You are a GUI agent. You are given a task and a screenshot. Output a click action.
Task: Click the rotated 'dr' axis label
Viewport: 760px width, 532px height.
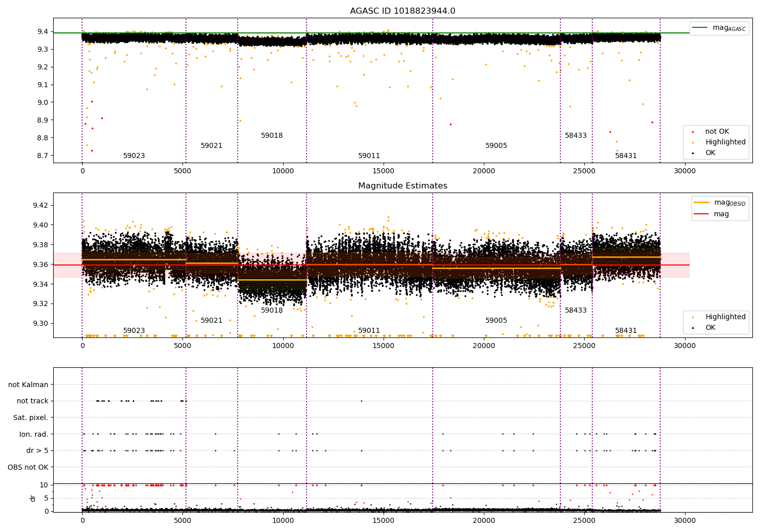pyautogui.click(x=33, y=498)
